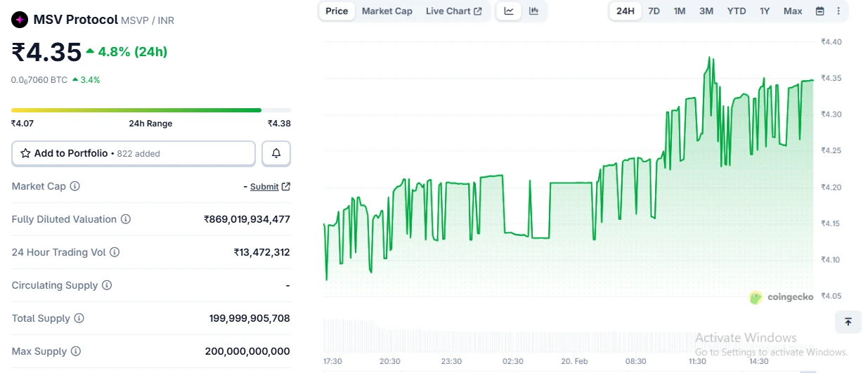868x373 pixels.
Task: Open Circulating Supply info icon
Action: [107, 285]
